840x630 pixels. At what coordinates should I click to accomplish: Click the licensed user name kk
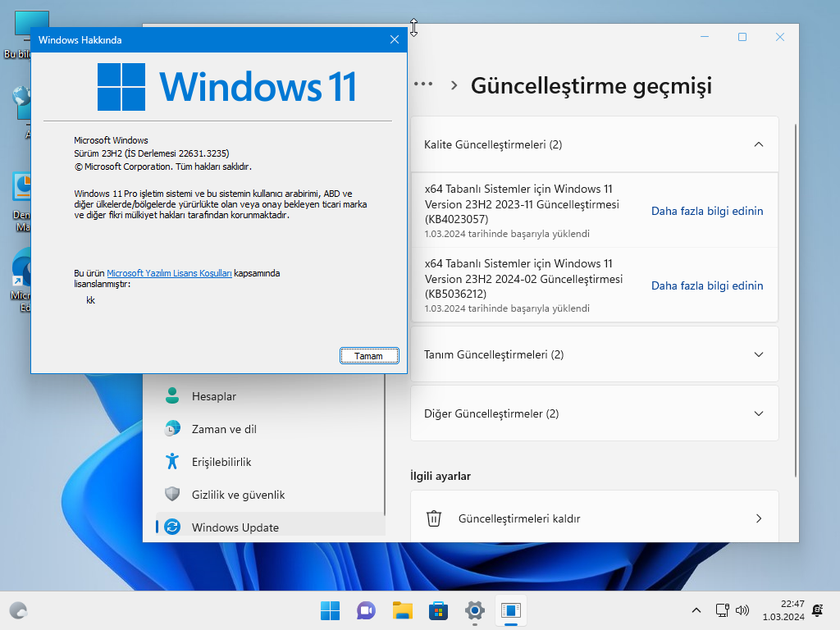90,300
